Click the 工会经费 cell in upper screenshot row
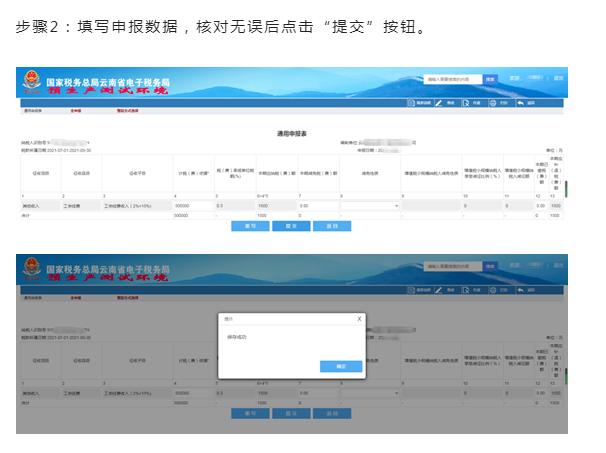This screenshot has width=606, height=453. [x=81, y=206]
